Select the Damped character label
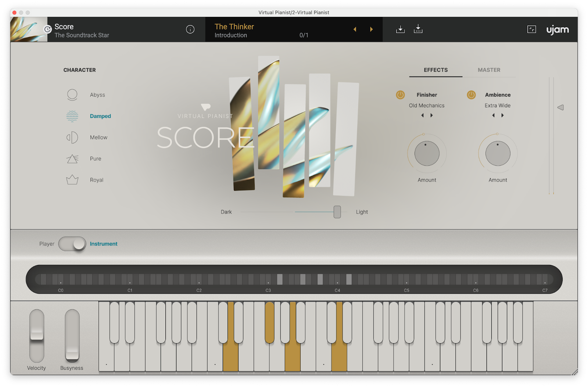This screenshot has width=588, height=387. click(x=100, y=116)
